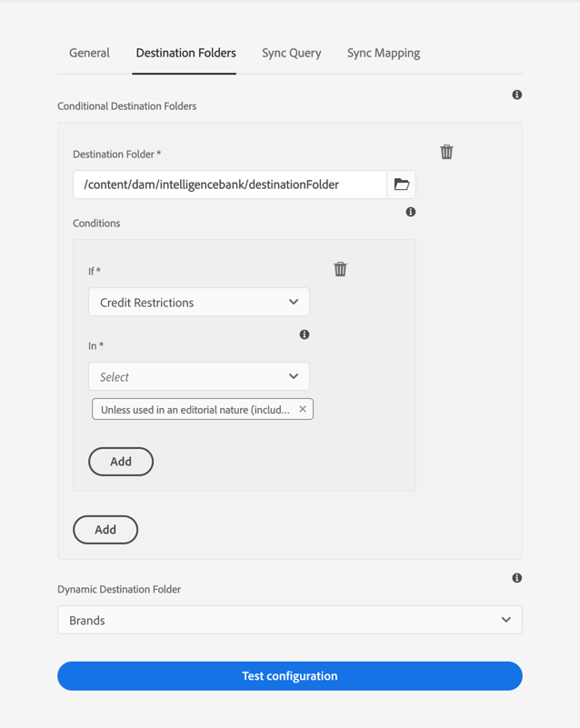580x728 pixels.
Task: Select the Destination Folders tab
Action: [185, 53]
